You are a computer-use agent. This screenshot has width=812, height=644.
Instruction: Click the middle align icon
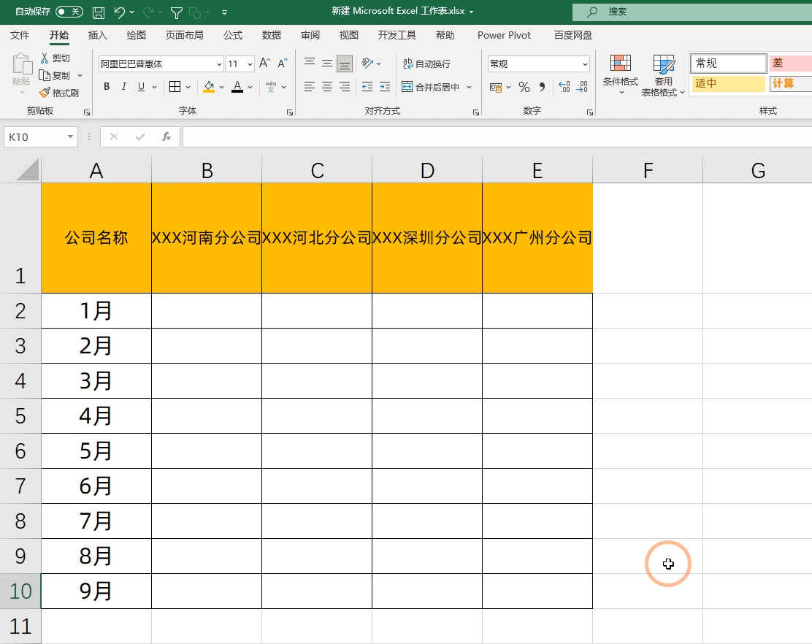pos(326,63)
